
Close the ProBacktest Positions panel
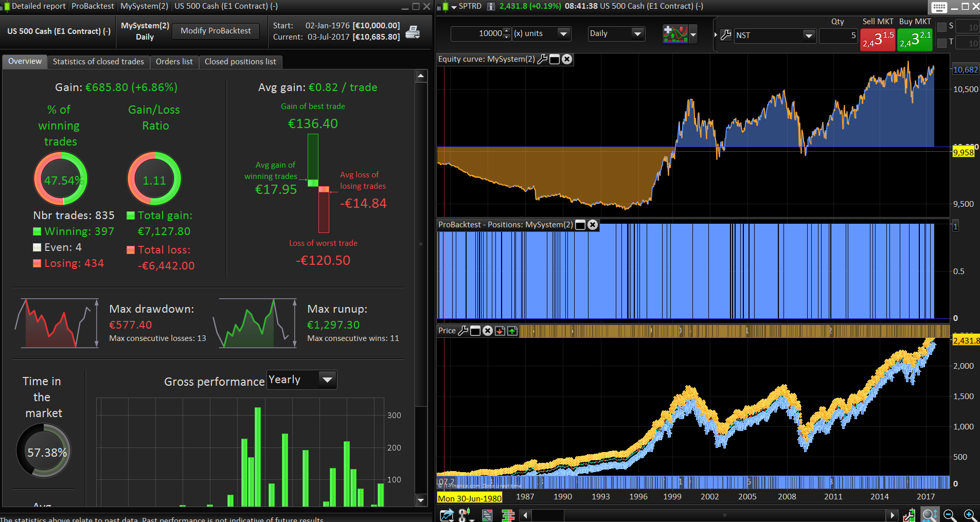tap(593, 225)
